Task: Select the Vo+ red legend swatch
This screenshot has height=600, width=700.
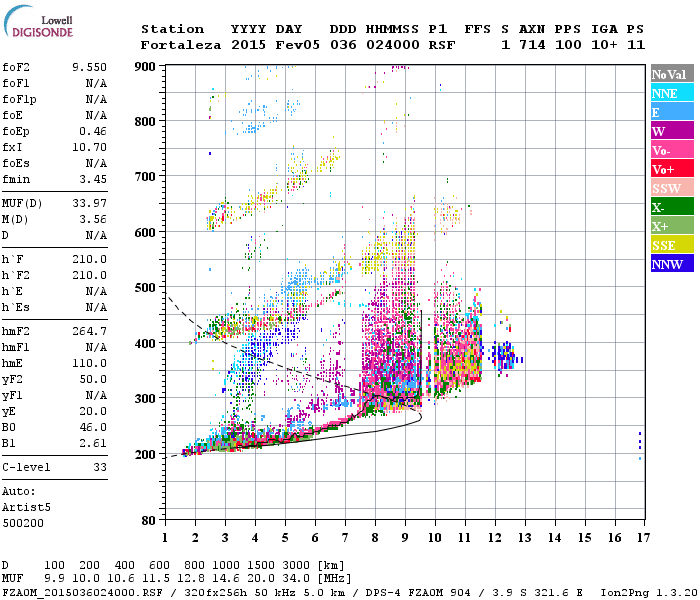Action: (x=672, y=169)
